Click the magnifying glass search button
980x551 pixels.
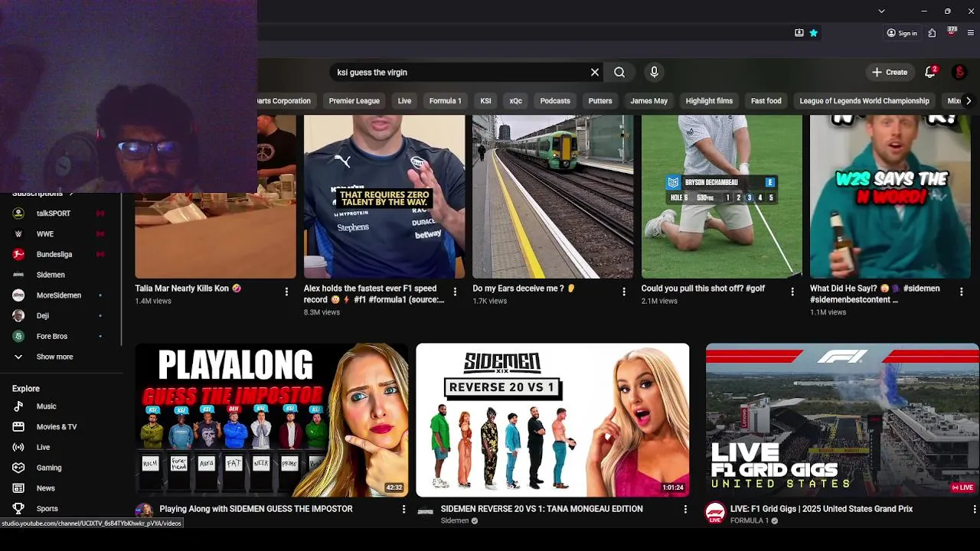pos(619,72)
